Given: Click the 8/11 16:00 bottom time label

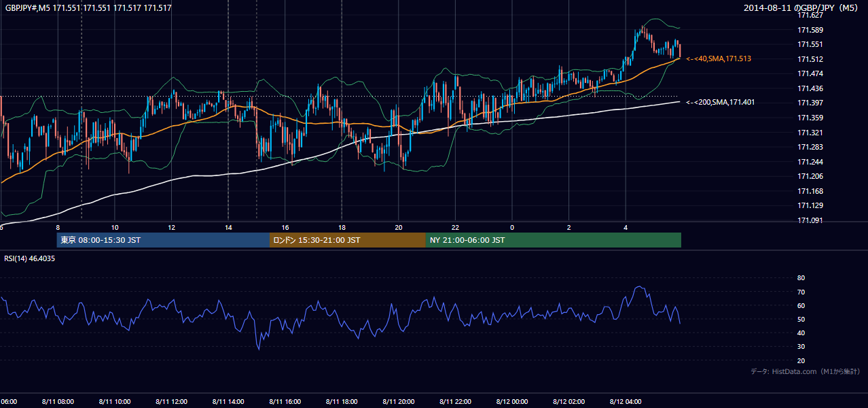Looking at the screenshot, I should pos(285,402).
